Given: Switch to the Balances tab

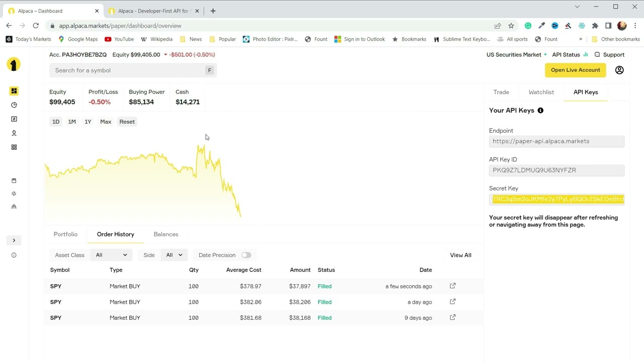Looking at the screenshot, I should 166,234.
